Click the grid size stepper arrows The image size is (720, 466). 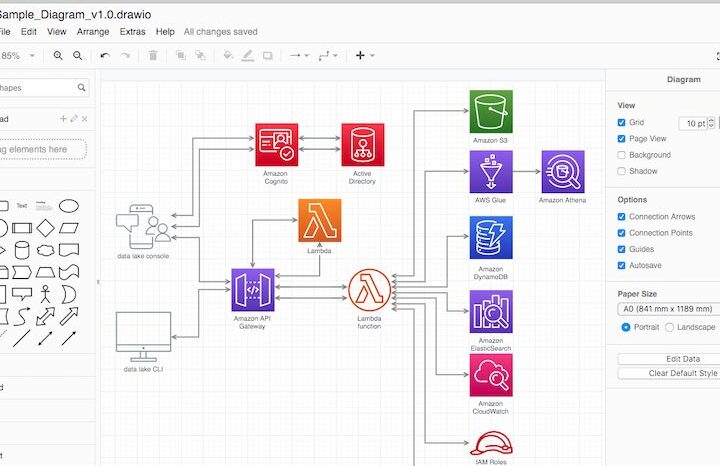point(711,123)
